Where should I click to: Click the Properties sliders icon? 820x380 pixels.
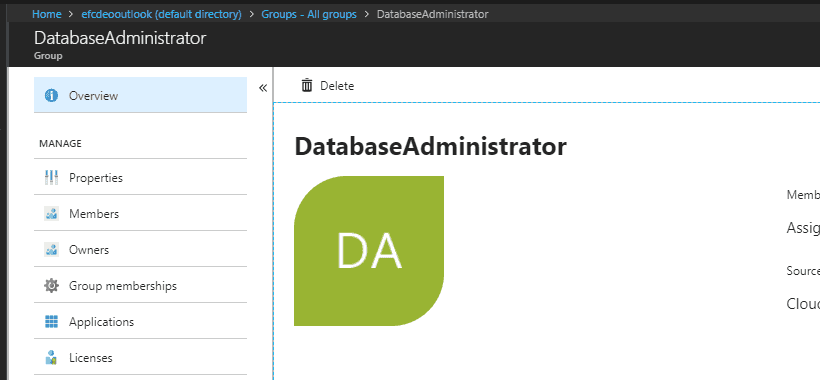pos(51,178)
